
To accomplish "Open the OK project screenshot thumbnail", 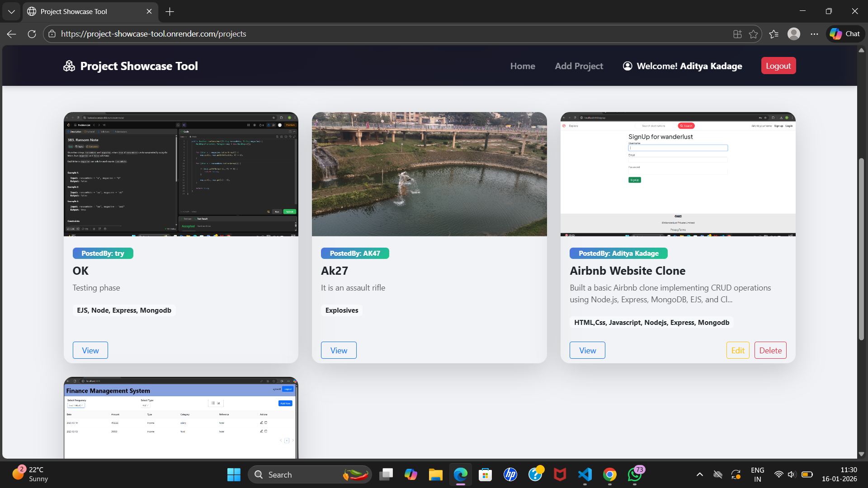I will pos(181,174).
